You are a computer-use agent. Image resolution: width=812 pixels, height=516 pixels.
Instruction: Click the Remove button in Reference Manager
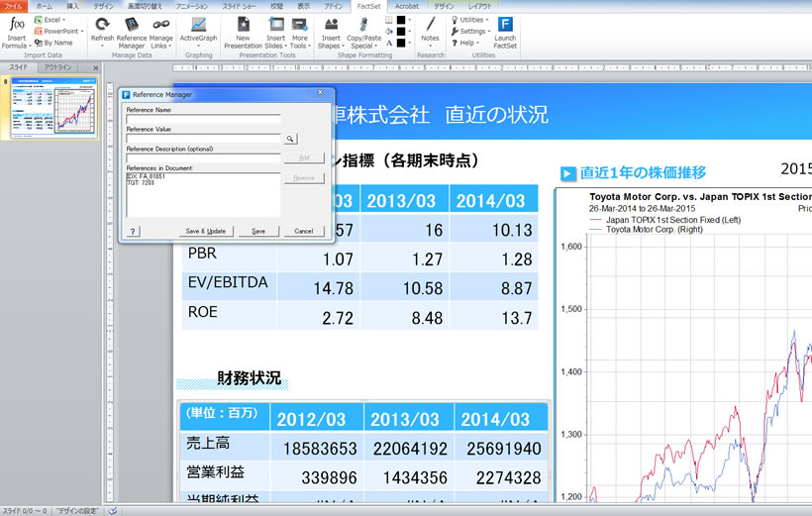(x=304, y=178)
